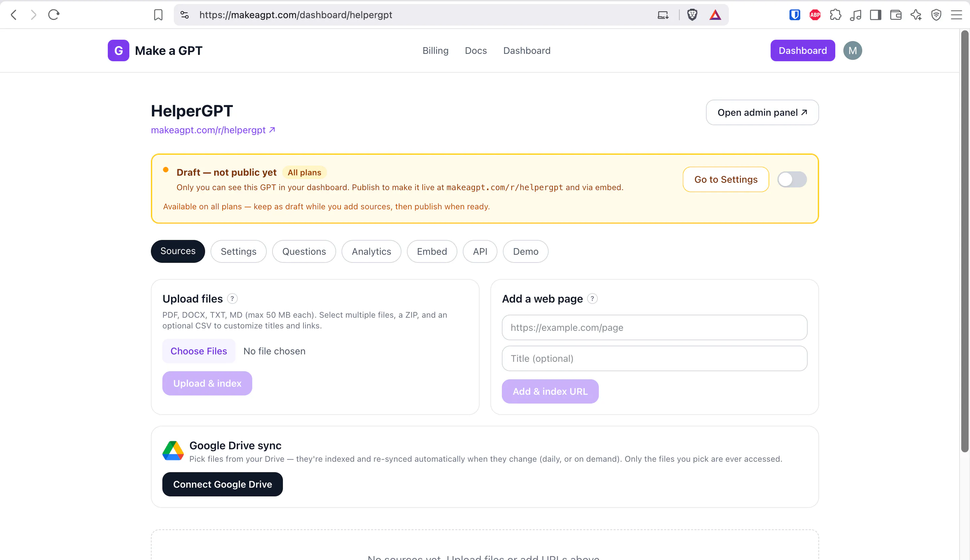Open the Brave Wallet icon
The width and height of the screenshot is (970, 560).
click(x=896, y=15)
